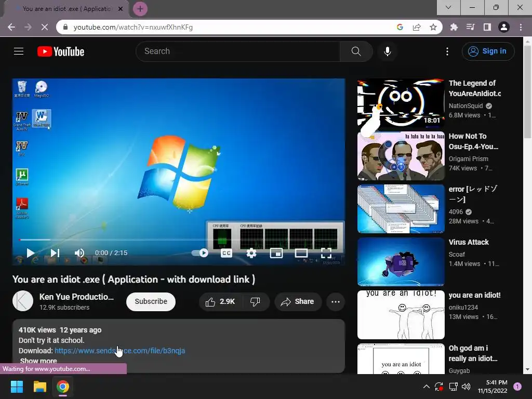Expand description with Show more
The width and height of the screenshot is (532, 399).
point(38,361)
